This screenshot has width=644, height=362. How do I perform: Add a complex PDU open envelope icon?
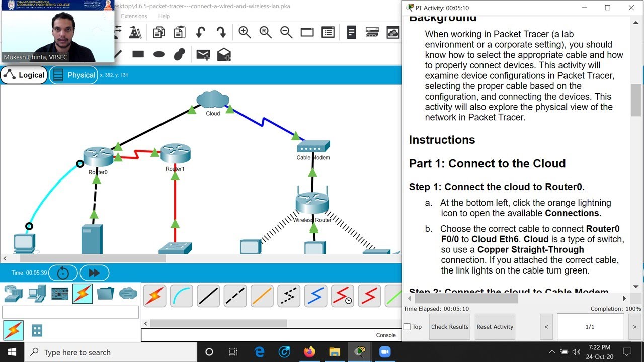pyautogui.click(x=224, y=54)
